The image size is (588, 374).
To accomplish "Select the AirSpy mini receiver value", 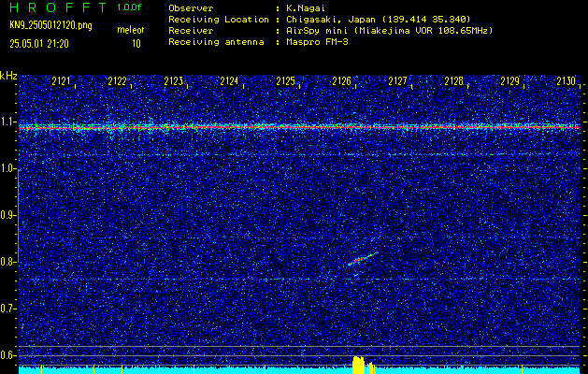I will pos(389,30).
